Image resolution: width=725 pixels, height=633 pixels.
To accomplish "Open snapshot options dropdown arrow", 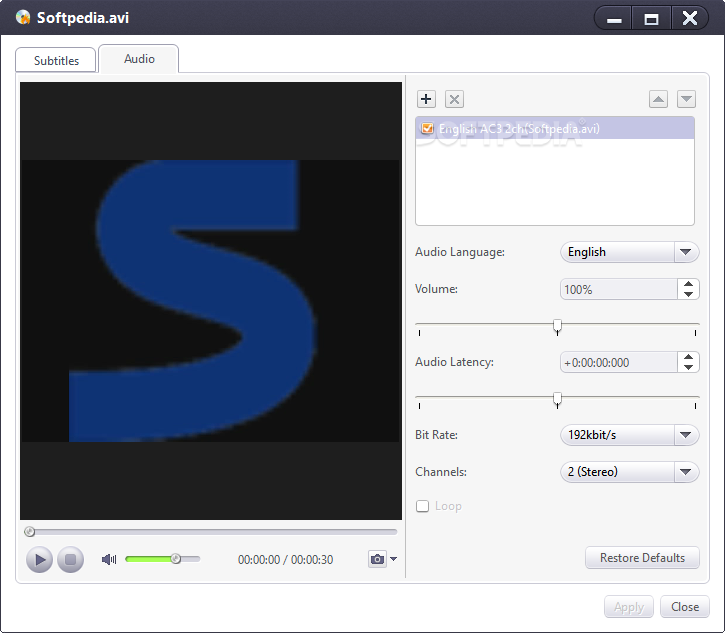I will (393, 559).
